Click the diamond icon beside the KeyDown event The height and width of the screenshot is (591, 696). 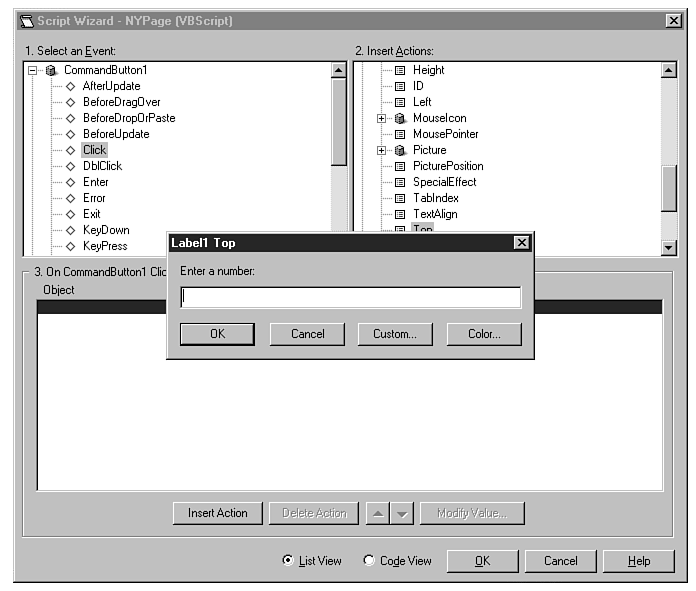(70, 230)
